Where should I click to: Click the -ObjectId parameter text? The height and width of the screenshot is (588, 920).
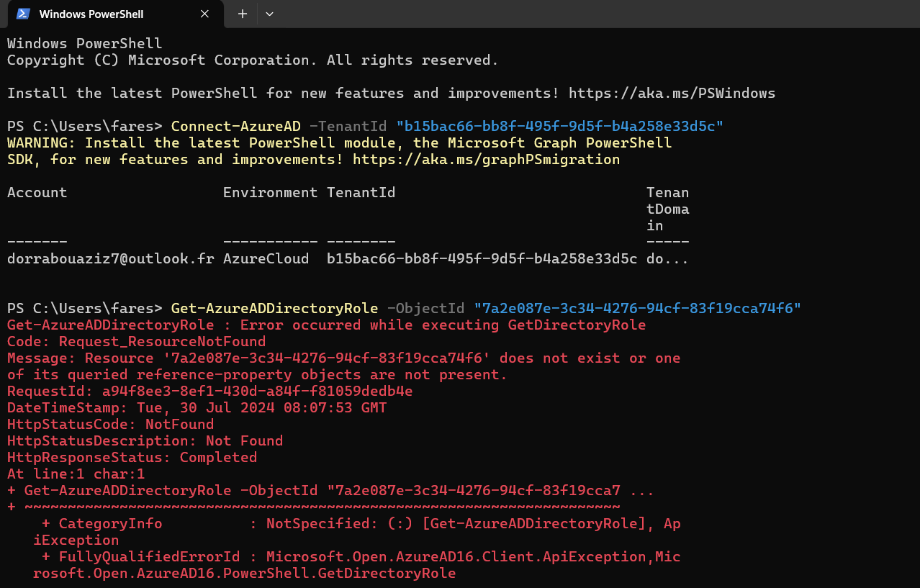coord(426,307)
